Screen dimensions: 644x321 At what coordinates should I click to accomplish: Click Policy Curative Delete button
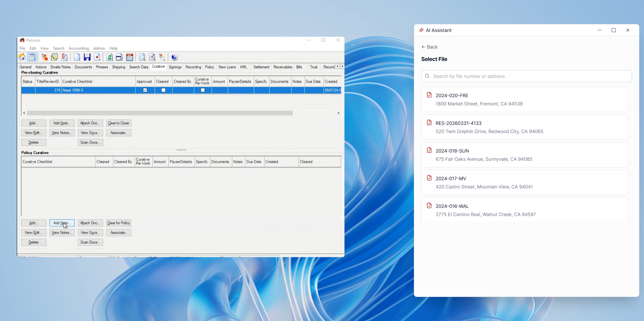(34, 243)
